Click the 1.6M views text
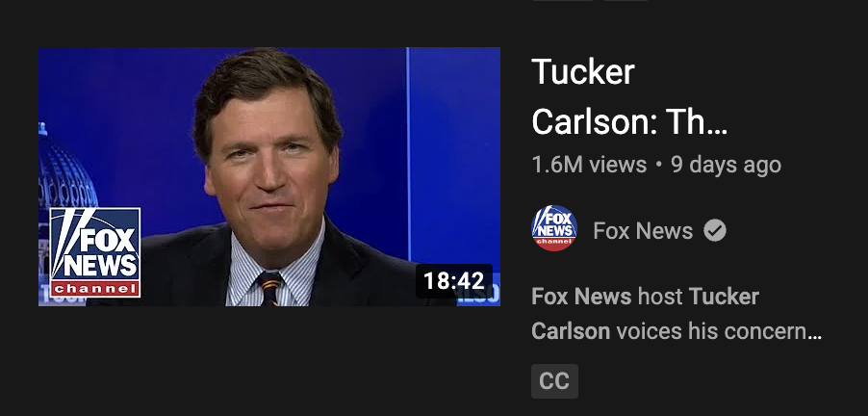 tap(589, 165)
